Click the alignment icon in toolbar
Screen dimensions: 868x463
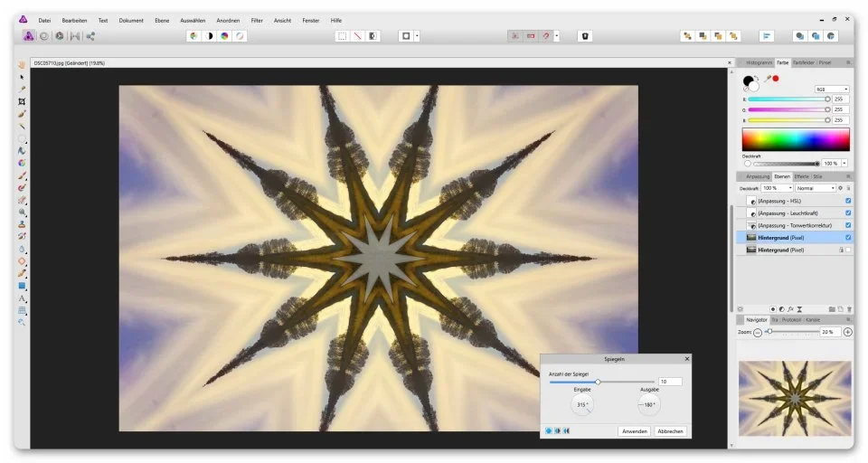[x=767, y=36]
